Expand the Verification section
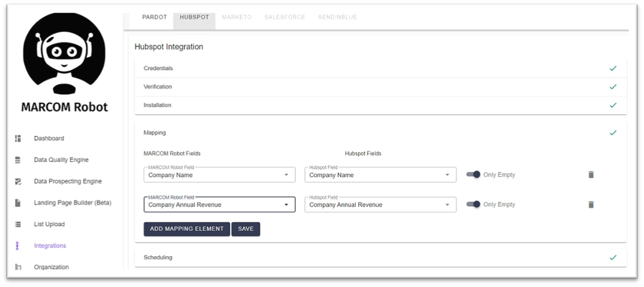The height and width of the screenshot is (287, 644). click(381, 87)
